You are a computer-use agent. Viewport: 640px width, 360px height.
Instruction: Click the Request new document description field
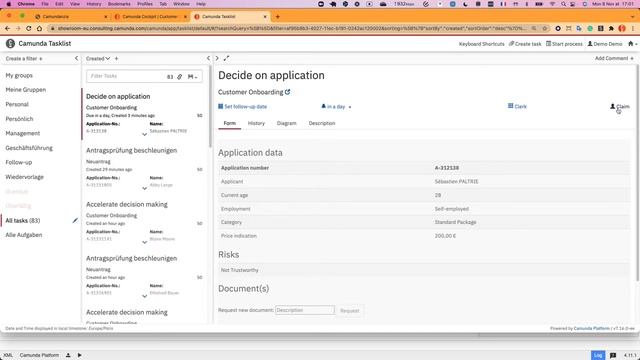coord(304,310)
